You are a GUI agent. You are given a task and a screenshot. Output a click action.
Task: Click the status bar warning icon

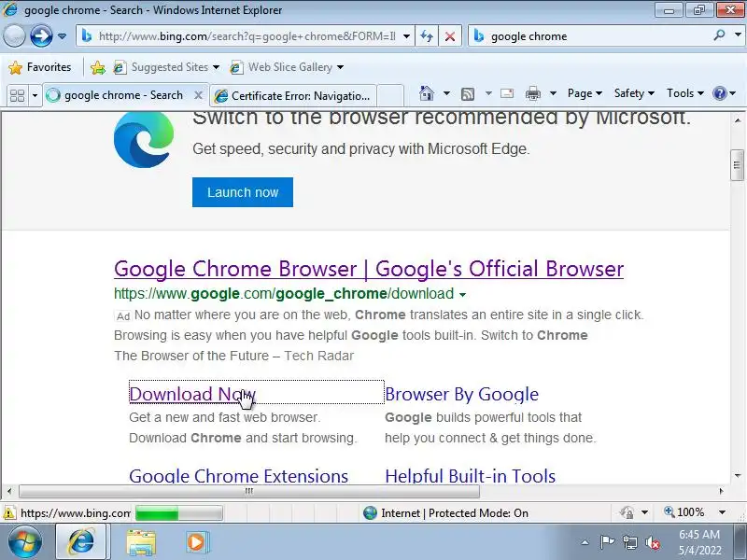[x=9, y=513]
